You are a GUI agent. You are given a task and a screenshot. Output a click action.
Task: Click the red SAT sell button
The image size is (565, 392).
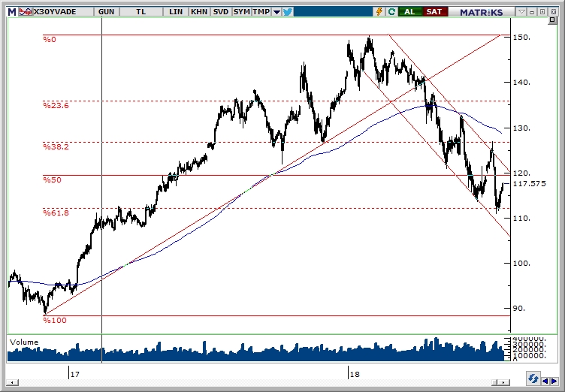point(434,12)
